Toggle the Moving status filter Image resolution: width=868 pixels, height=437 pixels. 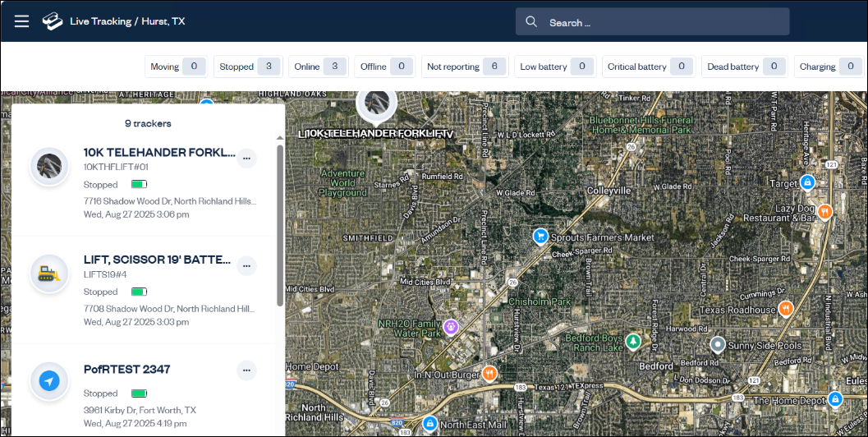[x=177, y=67]
